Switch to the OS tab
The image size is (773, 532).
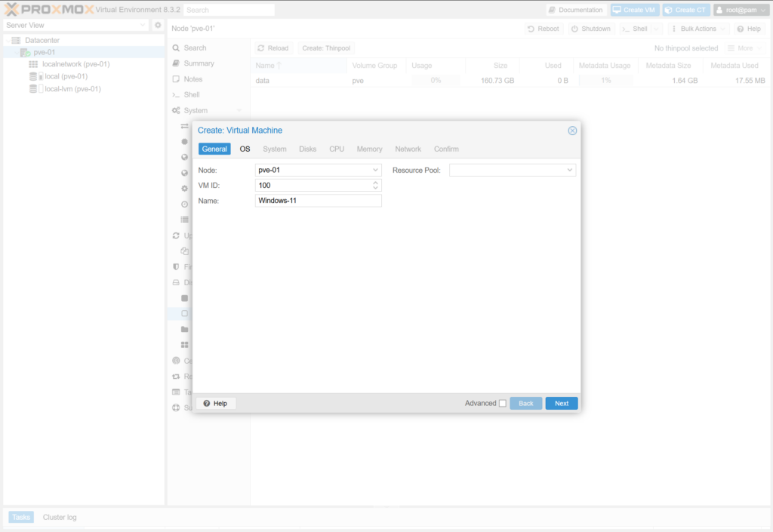pos(245,149)
